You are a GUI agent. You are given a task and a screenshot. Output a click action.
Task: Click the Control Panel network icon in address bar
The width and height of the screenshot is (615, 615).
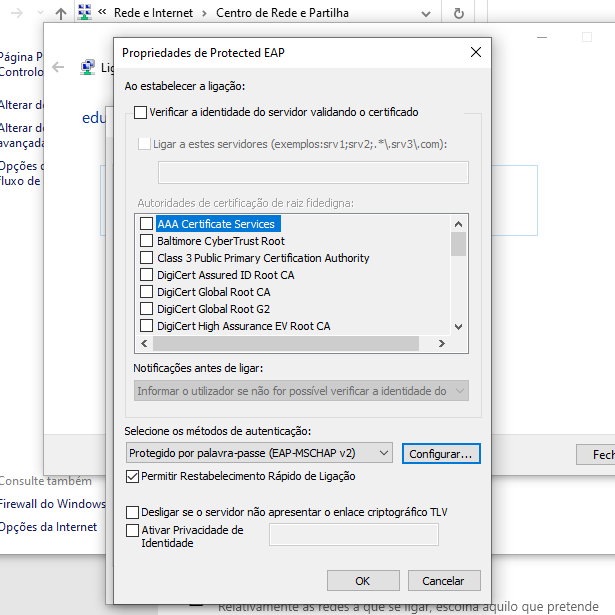click(x=84, y=13)
